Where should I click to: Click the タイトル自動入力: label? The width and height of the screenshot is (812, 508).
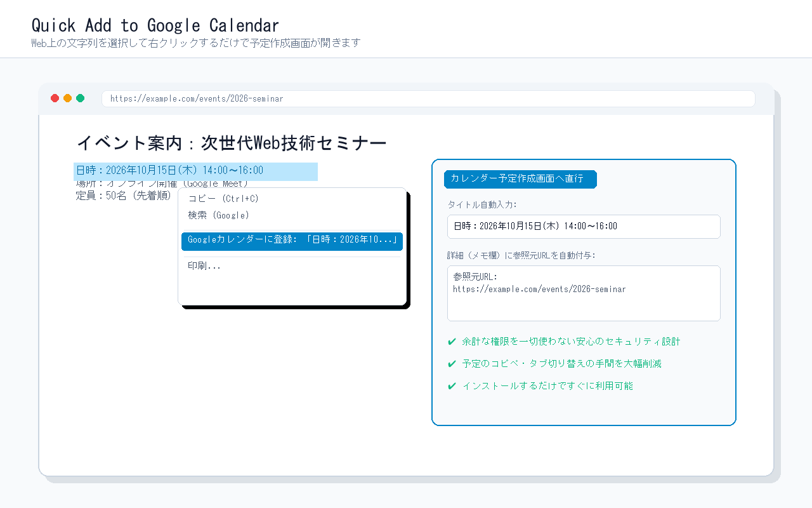(482, 204)
